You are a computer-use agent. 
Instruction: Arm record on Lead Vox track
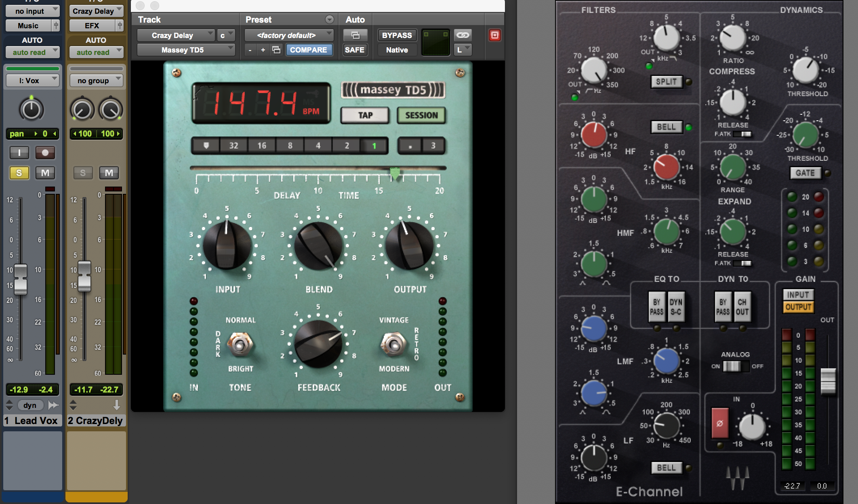45,153
